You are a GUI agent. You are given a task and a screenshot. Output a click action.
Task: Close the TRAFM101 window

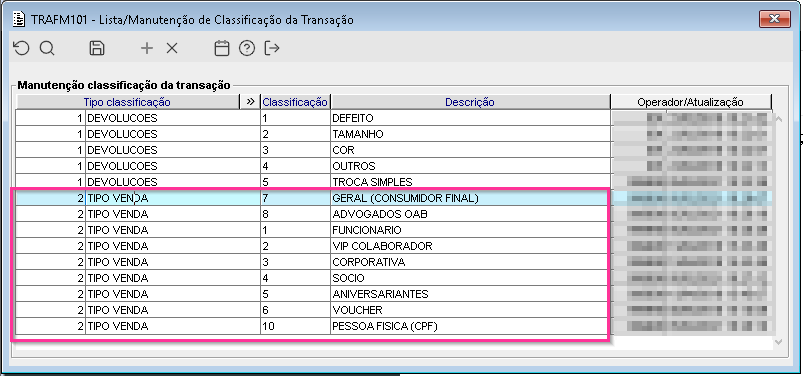774,19
